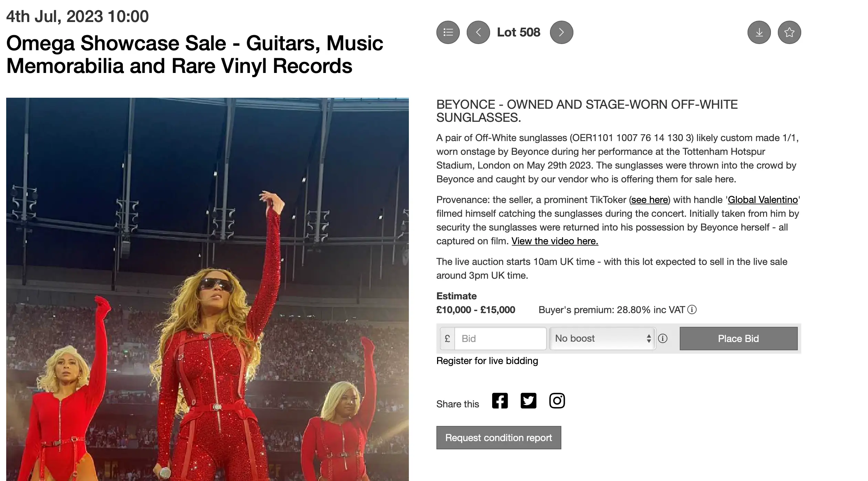The width and height of the screenshot is (868, 481).
Task: Open buyer's premium info tooltip
Action: coord(691,310)
